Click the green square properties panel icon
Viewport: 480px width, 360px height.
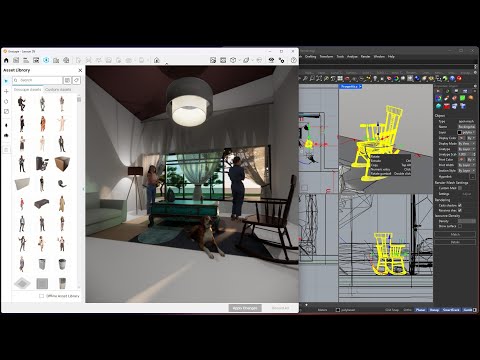coord(463,98)
